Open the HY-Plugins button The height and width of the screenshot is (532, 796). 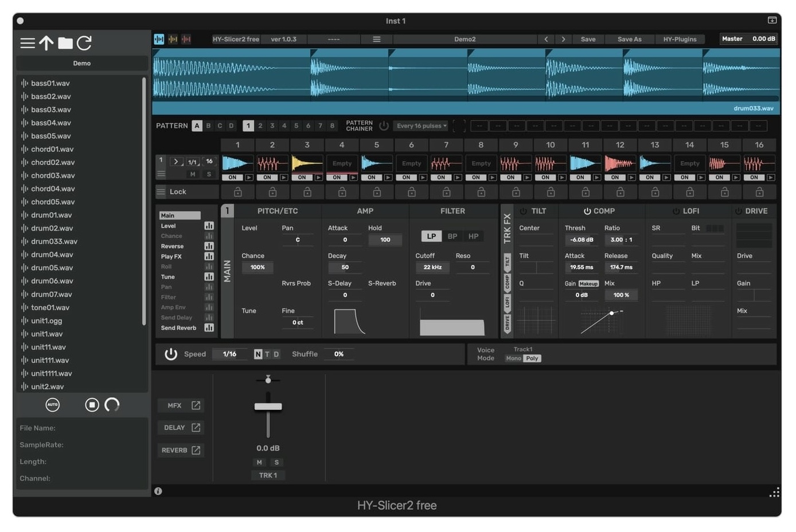coord(680,39)
